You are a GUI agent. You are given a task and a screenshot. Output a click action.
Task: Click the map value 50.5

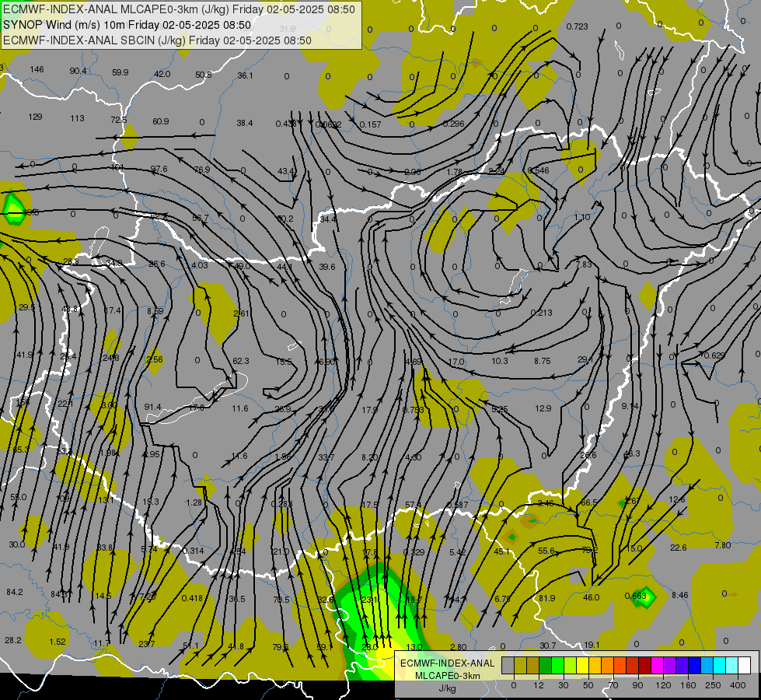click(x=204, y=75)
